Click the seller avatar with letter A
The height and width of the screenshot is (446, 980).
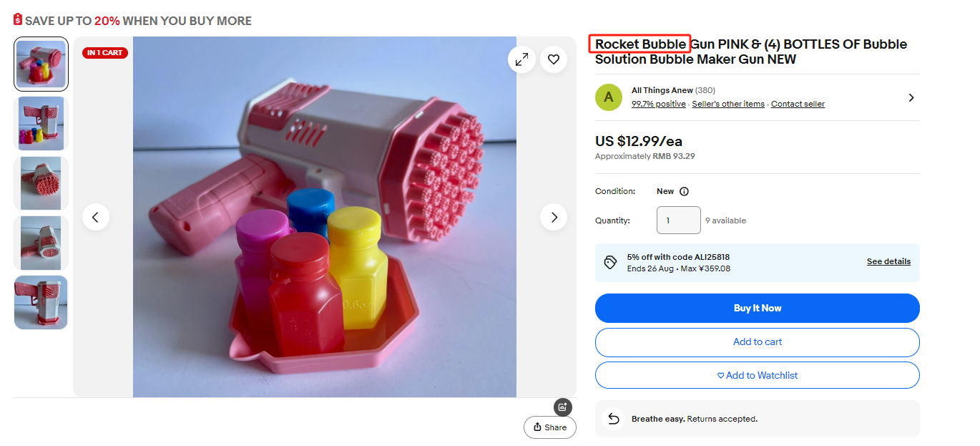[609, 97]
